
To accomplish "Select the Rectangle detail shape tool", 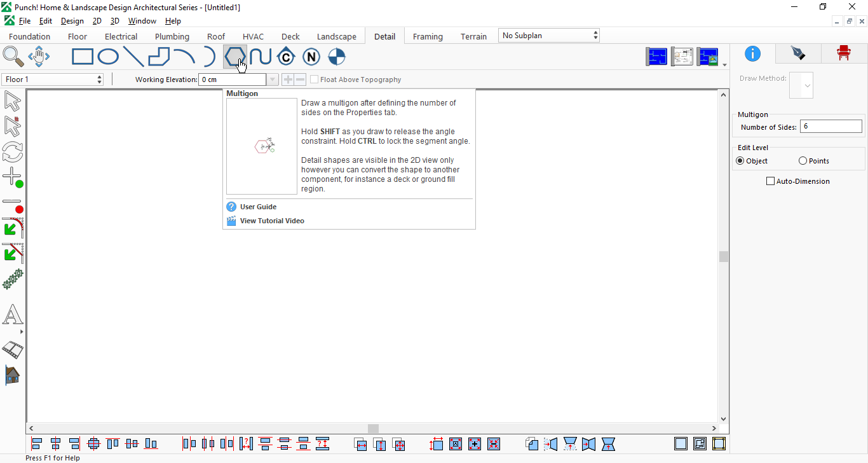I will (83, 57).
